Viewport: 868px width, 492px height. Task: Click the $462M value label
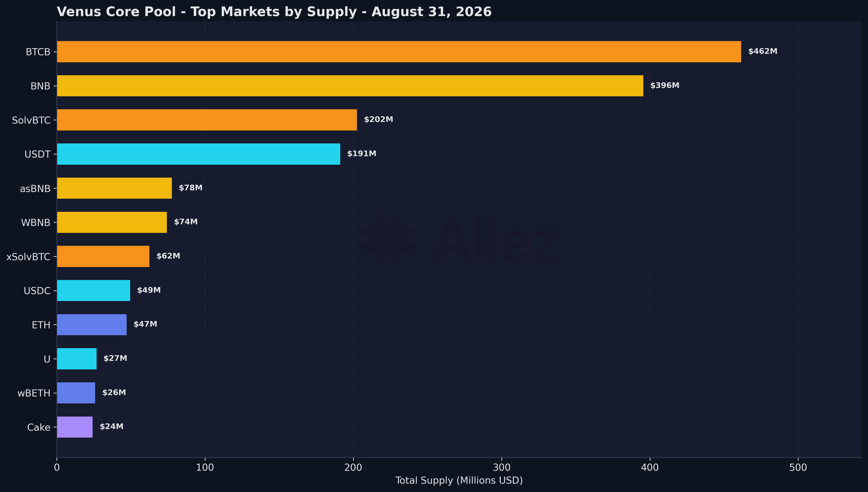[x=763, y=51]
